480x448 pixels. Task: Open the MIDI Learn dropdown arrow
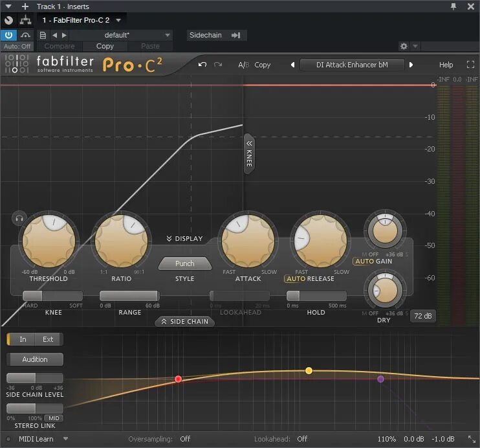tap(65, 439)
